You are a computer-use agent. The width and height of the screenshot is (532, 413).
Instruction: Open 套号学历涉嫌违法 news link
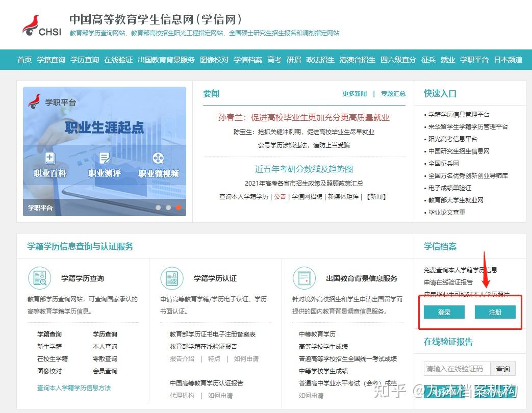click(x=304, y=145)
